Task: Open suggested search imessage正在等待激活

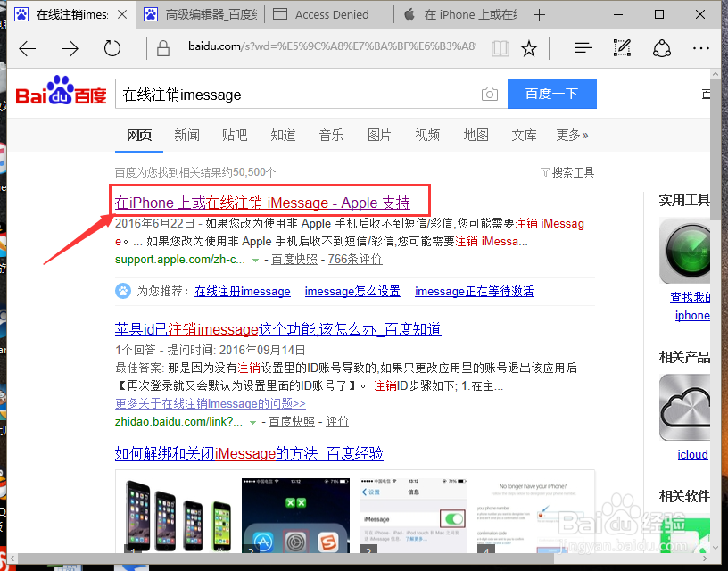Action: (x=474, y=291)
